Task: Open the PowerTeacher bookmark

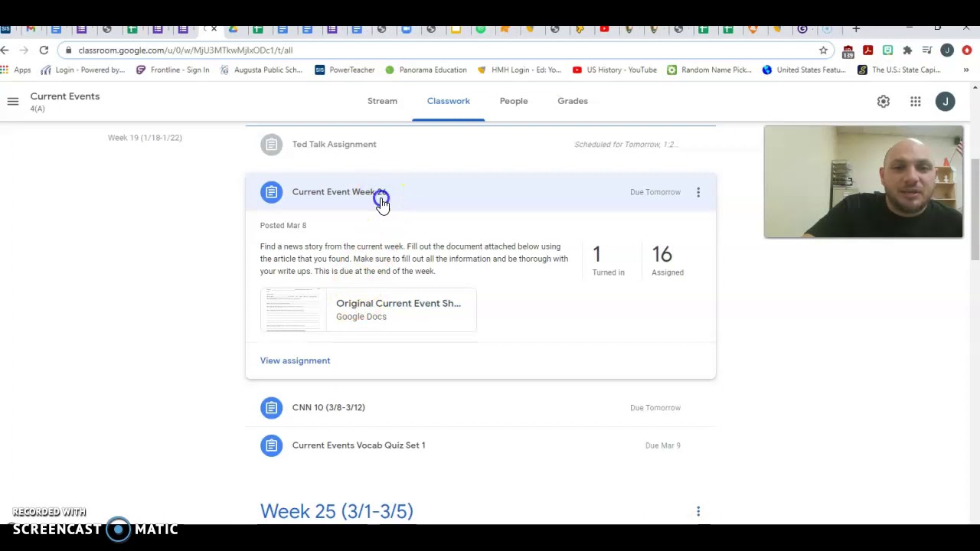Action: (x=345, y=70)
